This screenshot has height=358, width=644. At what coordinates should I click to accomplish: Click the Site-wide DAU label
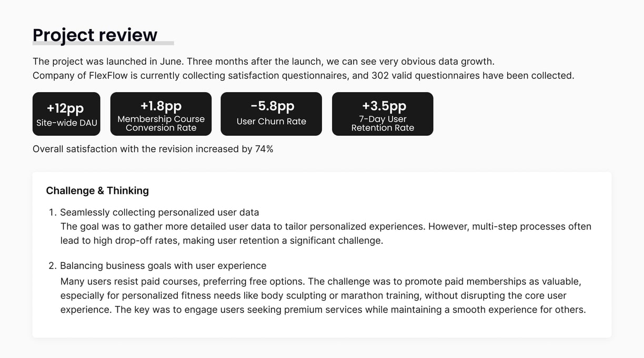(x=67, y=123)
